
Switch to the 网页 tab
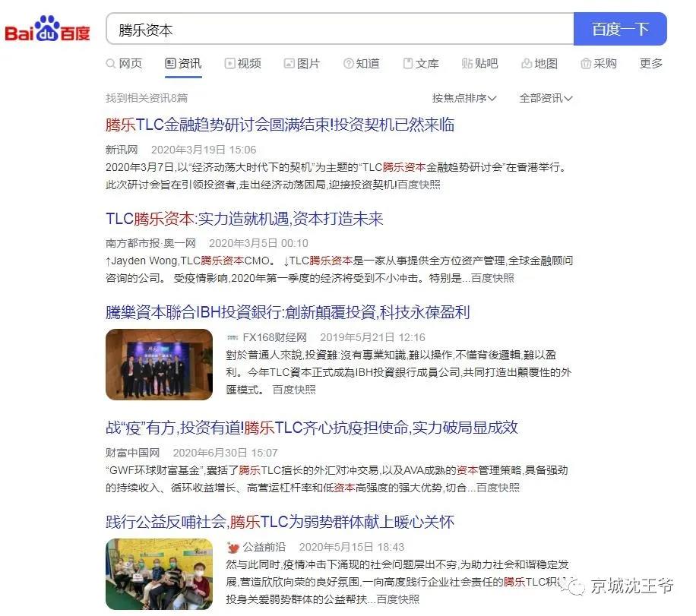tap(125, 64)
